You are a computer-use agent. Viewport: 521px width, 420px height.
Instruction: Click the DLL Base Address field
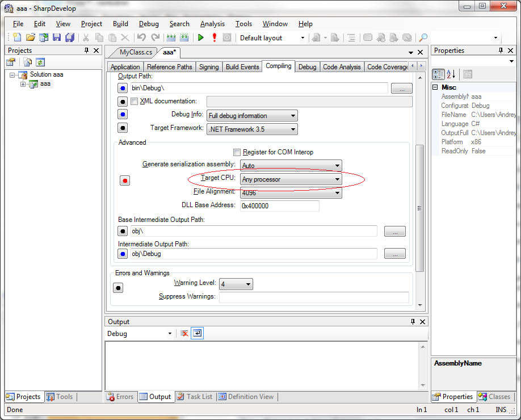(279, 206)
